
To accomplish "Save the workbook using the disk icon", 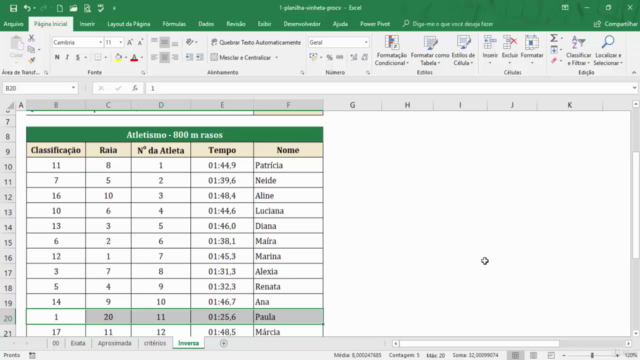I will click(x=13, y=8).
